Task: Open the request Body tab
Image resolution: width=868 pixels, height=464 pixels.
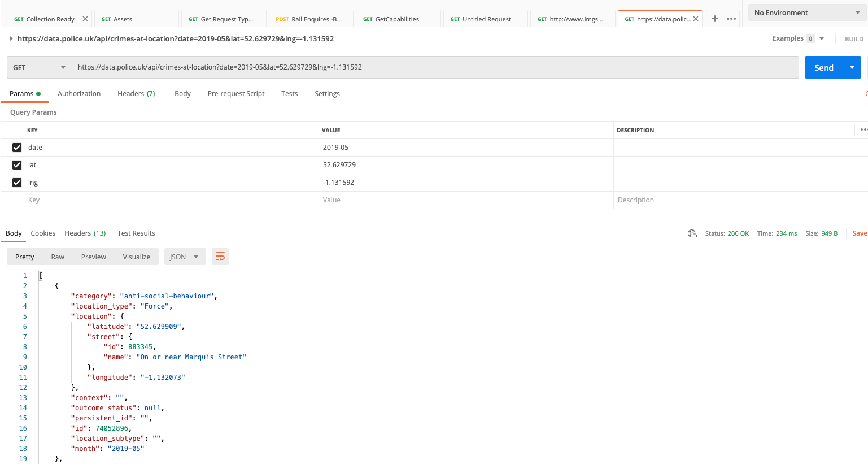Action: (x=182, y=94)
